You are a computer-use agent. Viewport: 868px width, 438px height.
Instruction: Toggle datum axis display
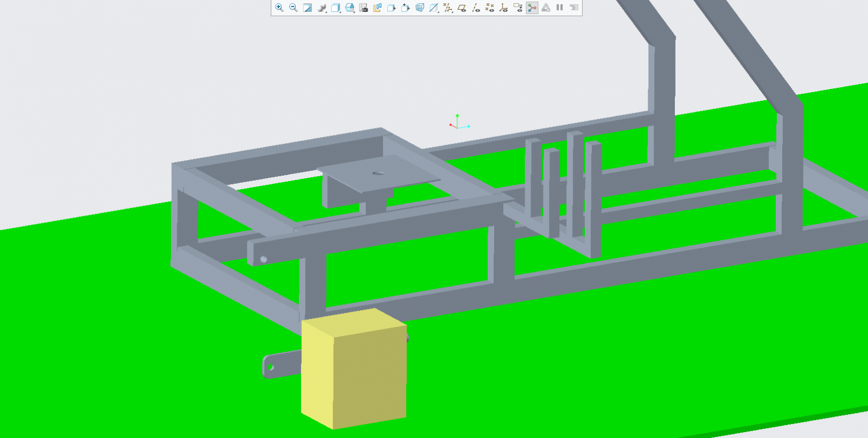[x=476, y=8]
